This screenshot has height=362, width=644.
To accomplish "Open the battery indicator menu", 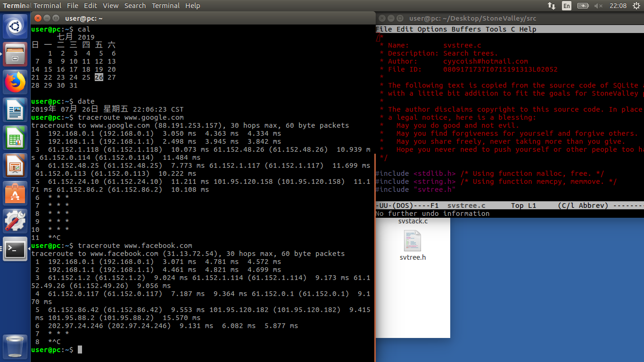I will [x=583, y=6].
